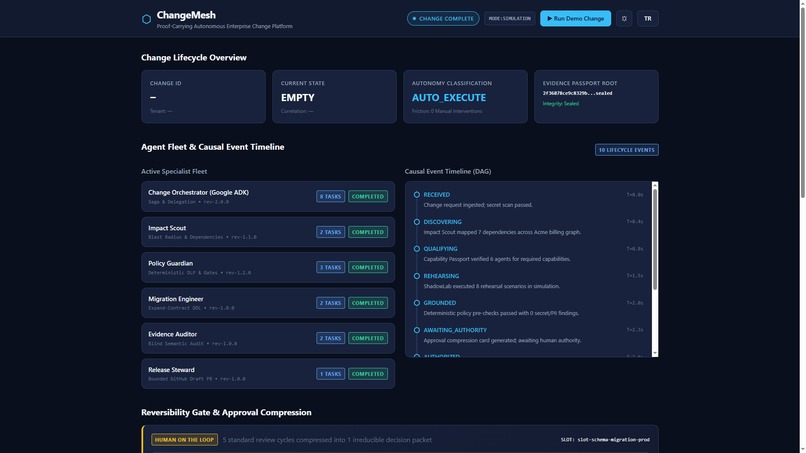
Task: Click 'Friction: 0 Manual Interventions' text
Action: pyautogui.click(x=447, y=111)
